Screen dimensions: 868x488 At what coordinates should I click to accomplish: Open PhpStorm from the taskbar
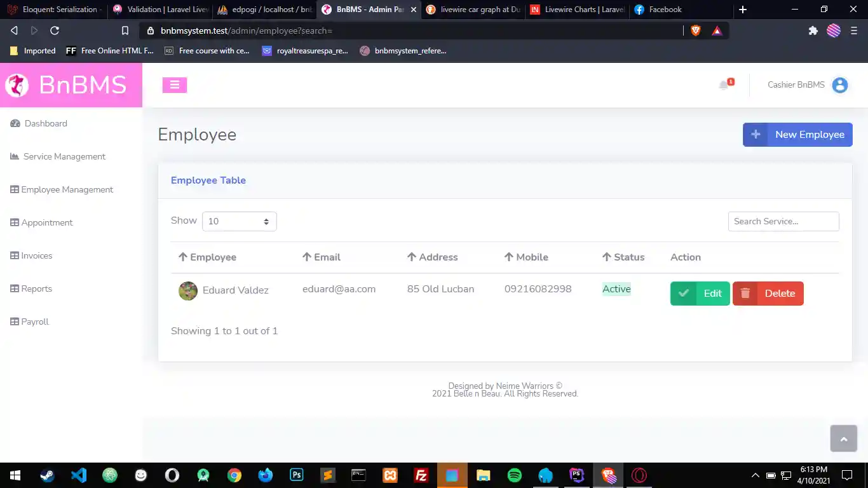[x=577, y=475]
